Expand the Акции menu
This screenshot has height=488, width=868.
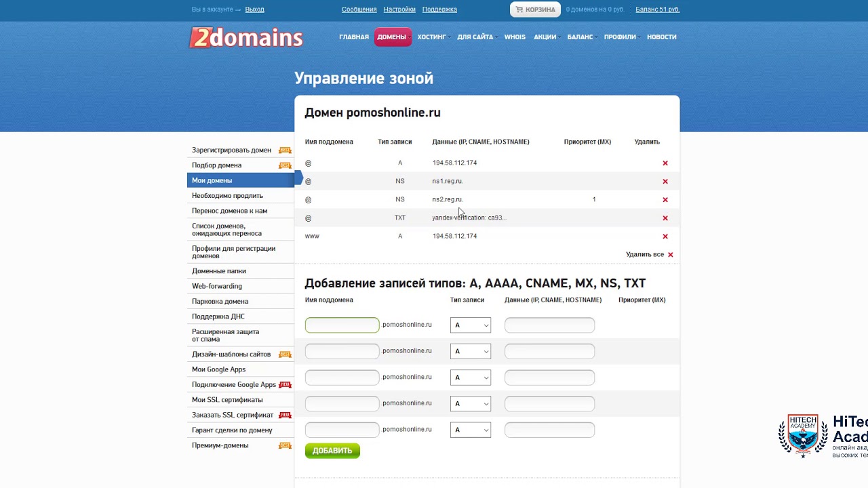pos(546,37)
